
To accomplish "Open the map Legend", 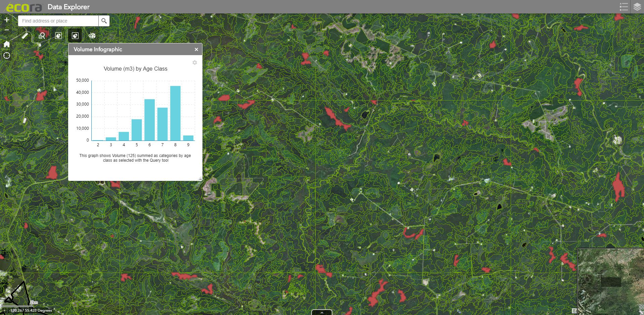I will (x=624, y=6).
